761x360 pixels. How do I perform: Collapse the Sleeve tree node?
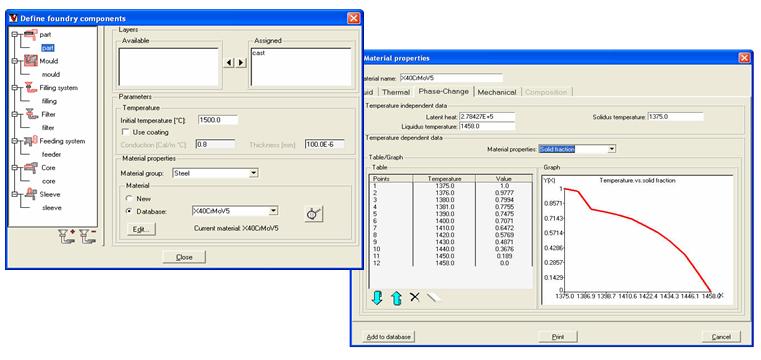click(14, 194)
